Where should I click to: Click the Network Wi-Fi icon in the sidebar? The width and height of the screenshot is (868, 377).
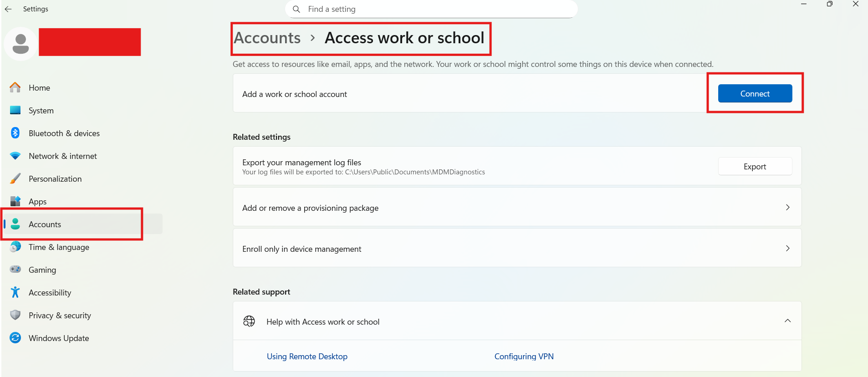(15, 156)
